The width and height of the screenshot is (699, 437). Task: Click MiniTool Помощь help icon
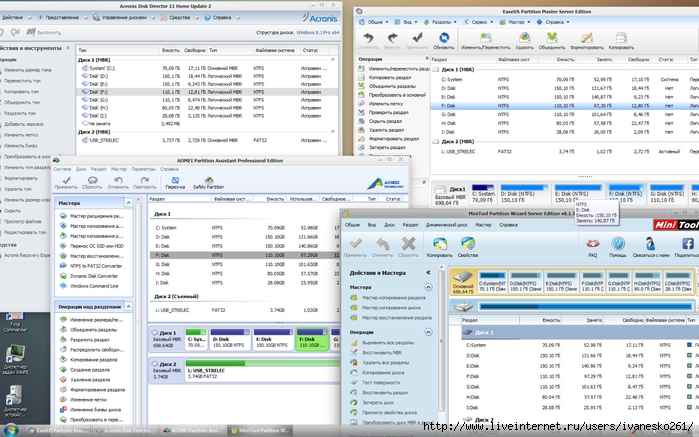618,244
